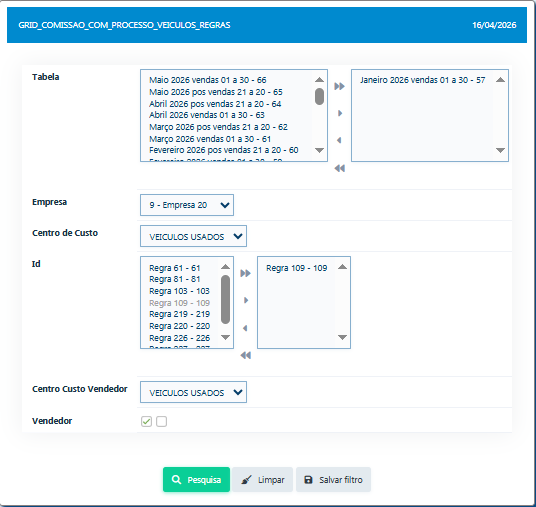Select Regra 81 - 81 in Id list

pos(175,279)
